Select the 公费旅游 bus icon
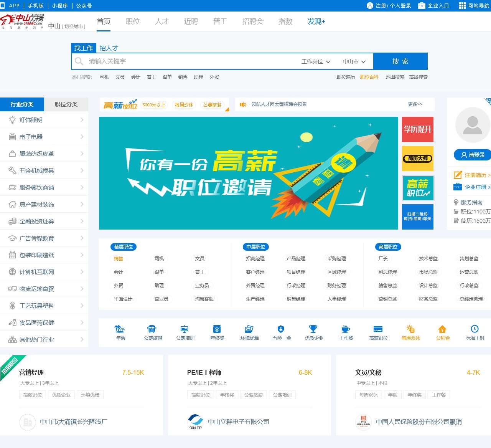Image resolution: width=491 pixels, height=448 pixels. [x=152, y=329]
